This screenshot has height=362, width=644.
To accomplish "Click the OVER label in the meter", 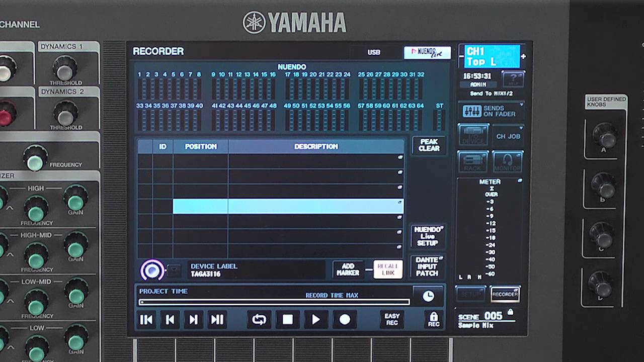I will coord(491,195).
